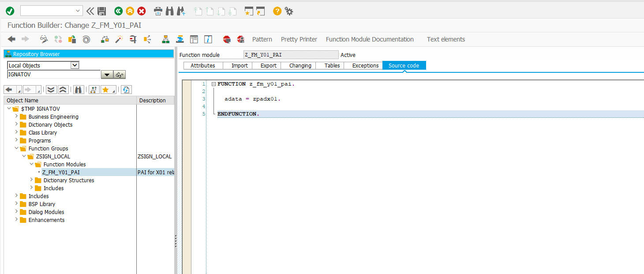Click the green Back double-arrow icon
The width and height of the screenshot is (644, 274).
(x=118, y=11)
